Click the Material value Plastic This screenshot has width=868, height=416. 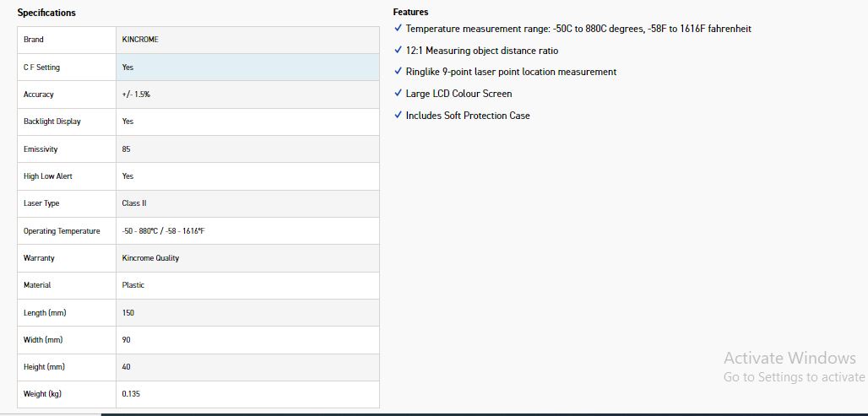click(x=133, y=285)
